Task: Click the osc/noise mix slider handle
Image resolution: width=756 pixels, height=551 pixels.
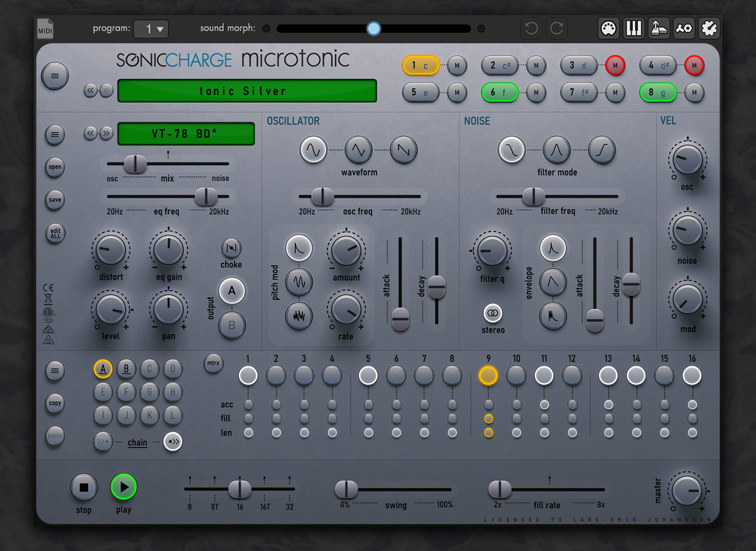Action: (135, 164)
